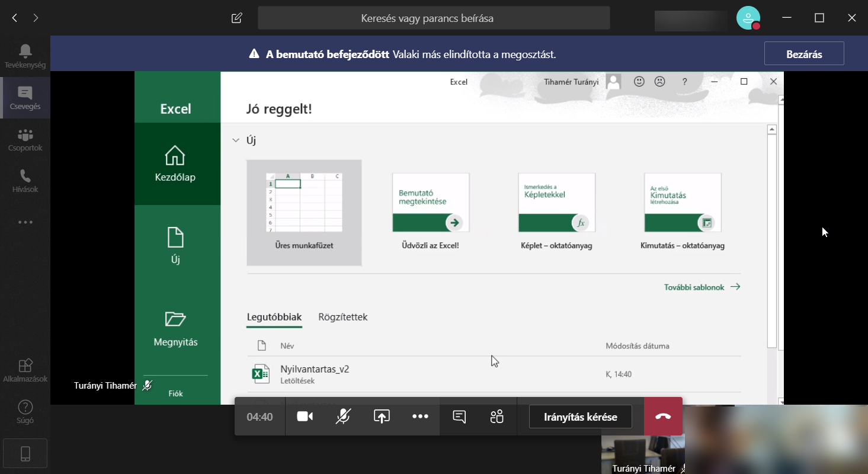The height and width of the screenshot is (474, 868).
Task: Click the new chat compose icon
Action: tap(237, 18)
